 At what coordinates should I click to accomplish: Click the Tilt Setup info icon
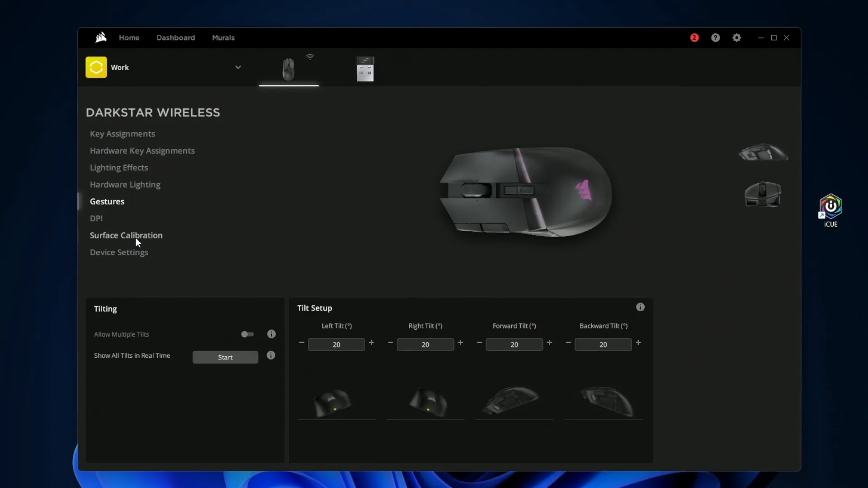click(640, 307)
